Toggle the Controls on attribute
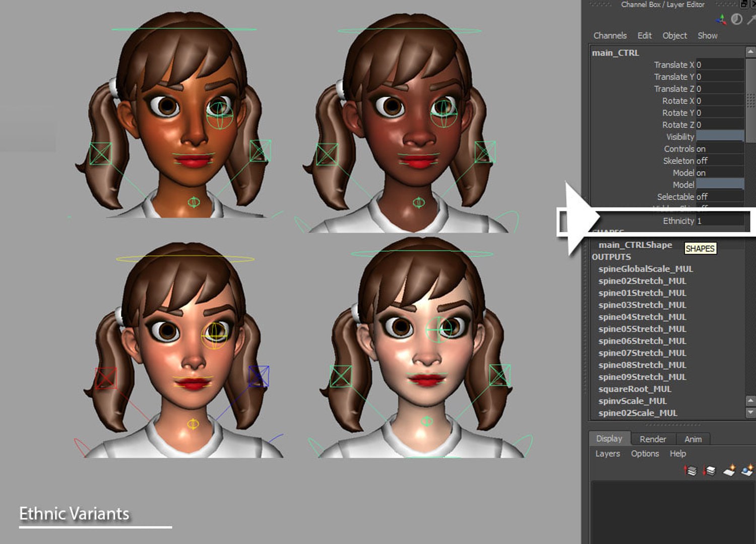 (720, 149)
